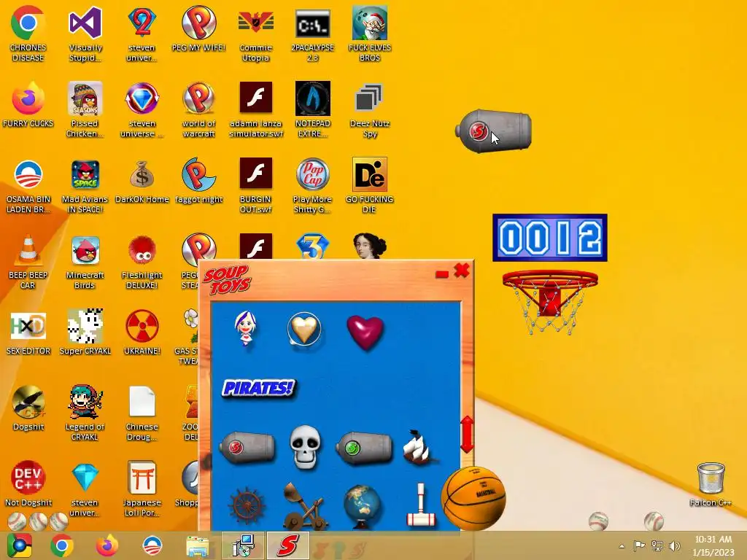
Task: Open the Commie Utopia game icon
Action: pyautogui.click(x=256, y=34)
